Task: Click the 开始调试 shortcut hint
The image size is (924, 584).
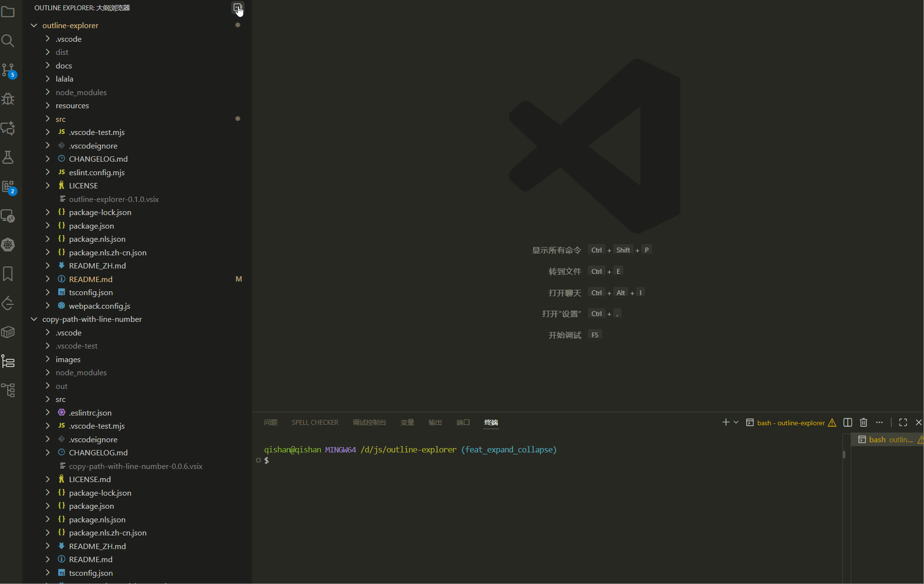Action: (565, 335)
